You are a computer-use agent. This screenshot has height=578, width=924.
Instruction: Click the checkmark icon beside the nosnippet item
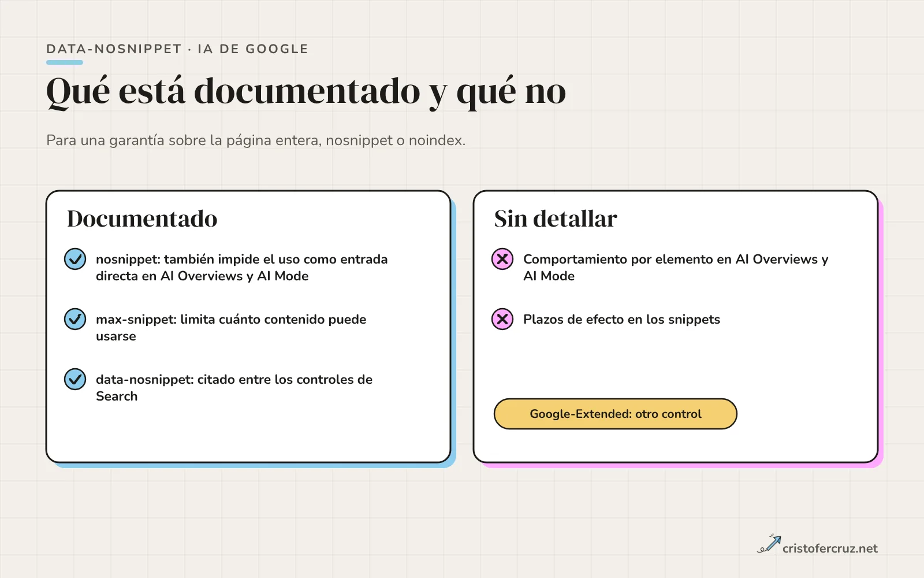point(75,259)
